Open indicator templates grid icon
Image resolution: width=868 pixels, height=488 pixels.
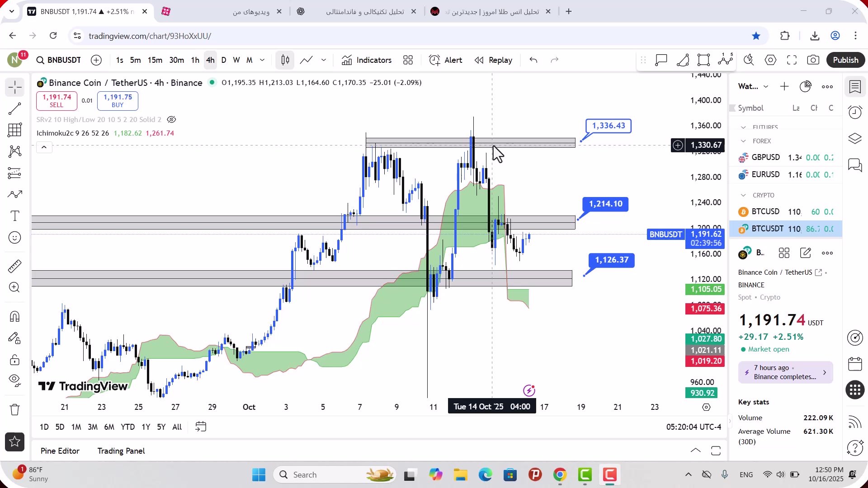[408, 60]
